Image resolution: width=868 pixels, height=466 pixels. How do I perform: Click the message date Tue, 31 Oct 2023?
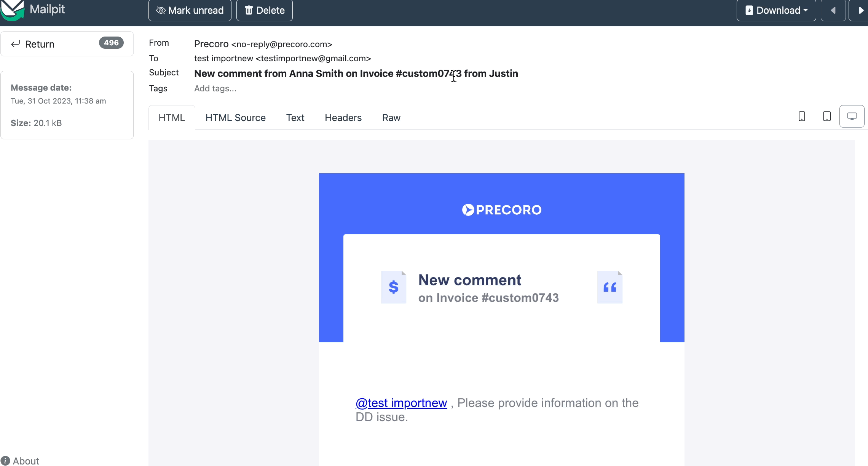tap(58, 101)
